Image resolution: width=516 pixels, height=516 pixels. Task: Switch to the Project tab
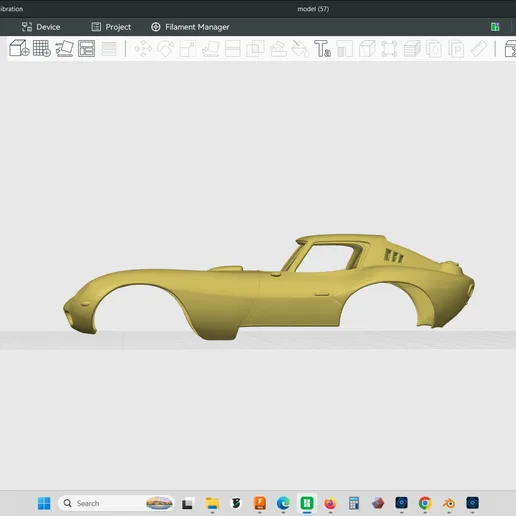(111, 27)
